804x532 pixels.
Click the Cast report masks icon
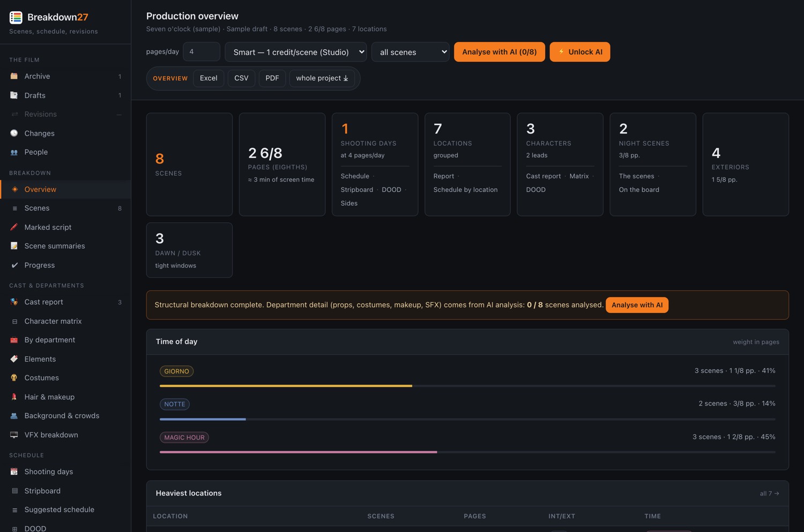pyautogui.click(x=14, y=302)
